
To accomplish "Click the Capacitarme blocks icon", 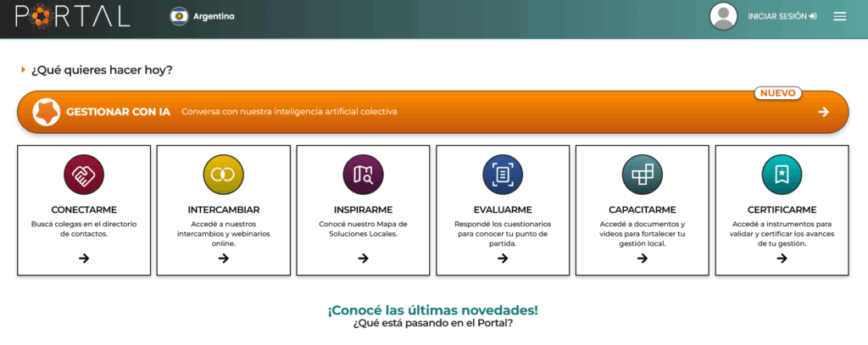I will (x=642, y=175).
